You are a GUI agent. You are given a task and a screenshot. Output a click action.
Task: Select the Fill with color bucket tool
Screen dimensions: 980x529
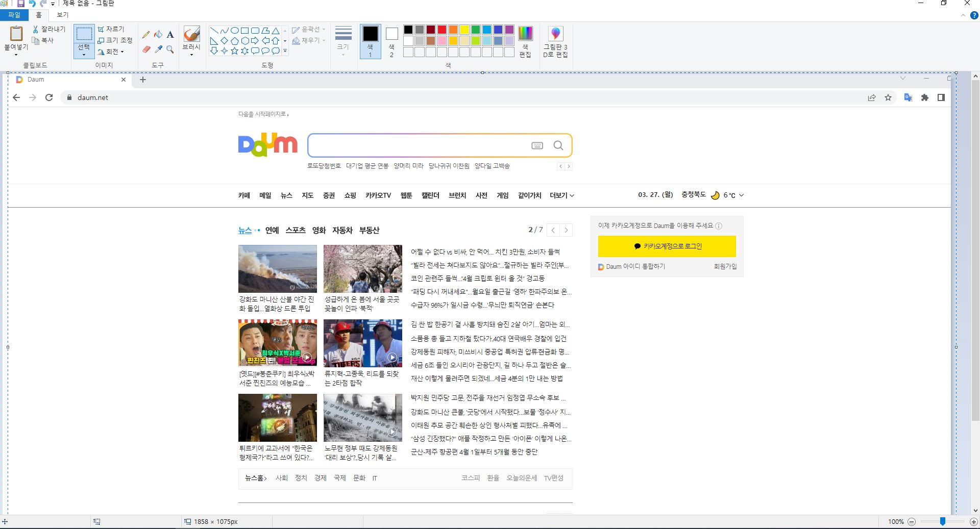[x=158, y=34]
